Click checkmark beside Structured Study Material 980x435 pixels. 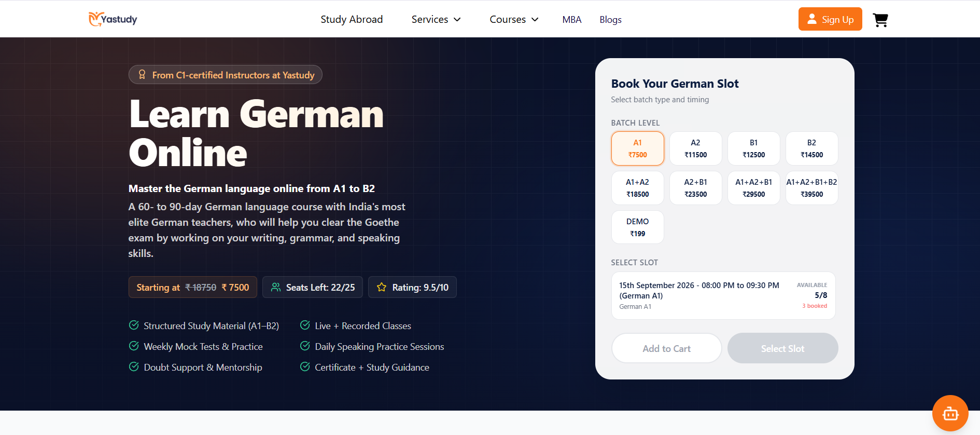click(x=134, y=325)
